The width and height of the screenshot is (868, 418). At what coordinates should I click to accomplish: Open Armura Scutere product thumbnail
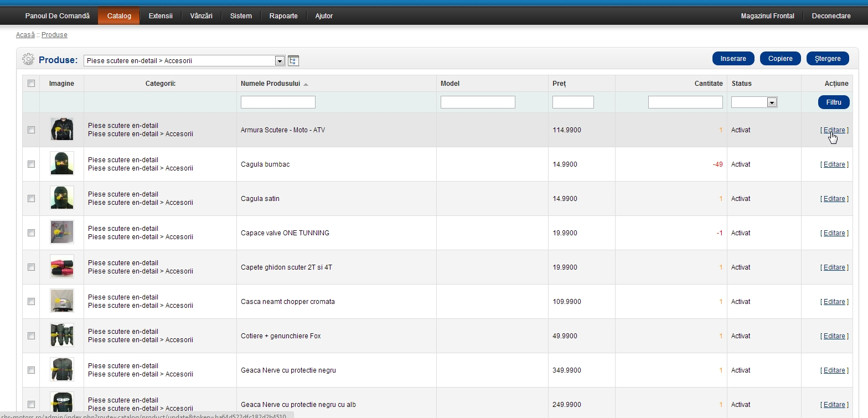(61, 130)
